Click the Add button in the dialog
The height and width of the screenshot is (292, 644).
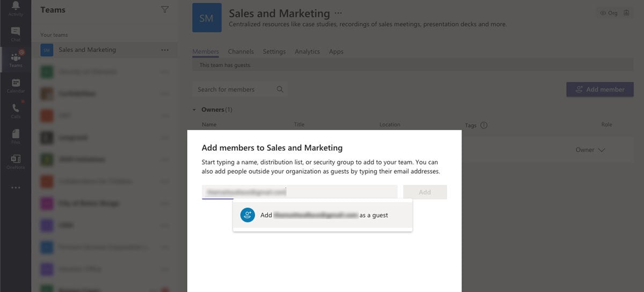pyautogui.click(x=425, y=192)
